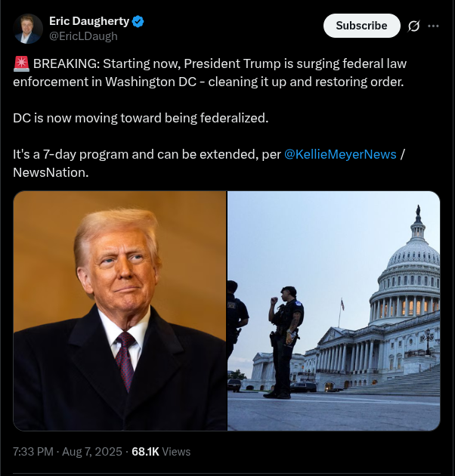Viewport: 455px width, 476px height.
Task: Open the @KellieMeyerNews mention link
Action: 340,154
